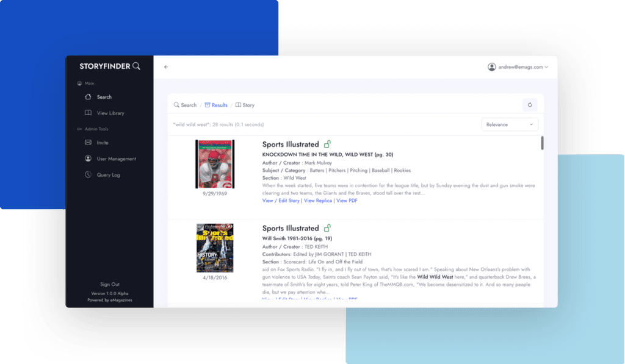Click View / Edit Story for Knockdown Time
Screen dimensions: 625x364
coord(281,201)
